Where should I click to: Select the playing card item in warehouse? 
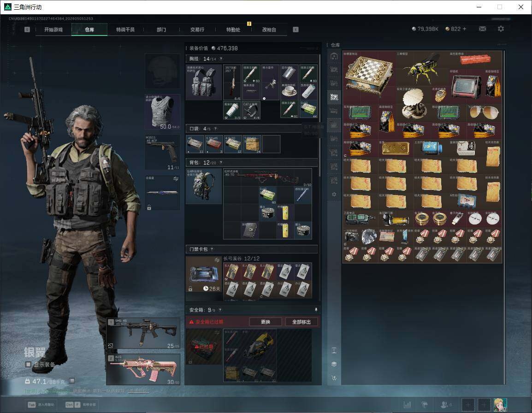466,201
